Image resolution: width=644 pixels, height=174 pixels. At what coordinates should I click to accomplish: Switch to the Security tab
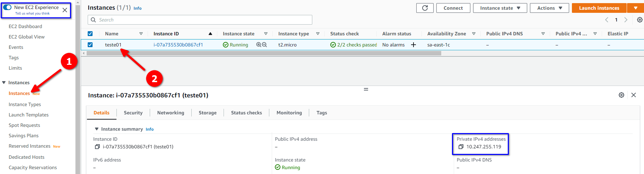tap(133, 113)
